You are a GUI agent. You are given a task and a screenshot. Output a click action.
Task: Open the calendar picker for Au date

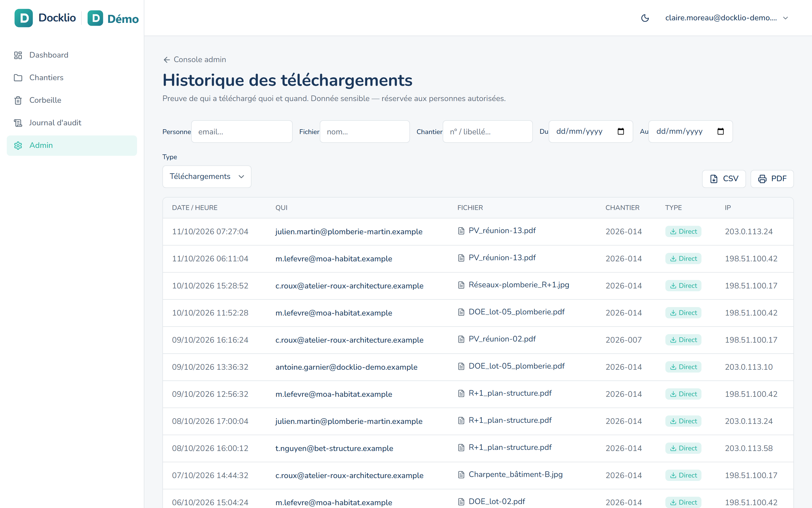point(720,131)
